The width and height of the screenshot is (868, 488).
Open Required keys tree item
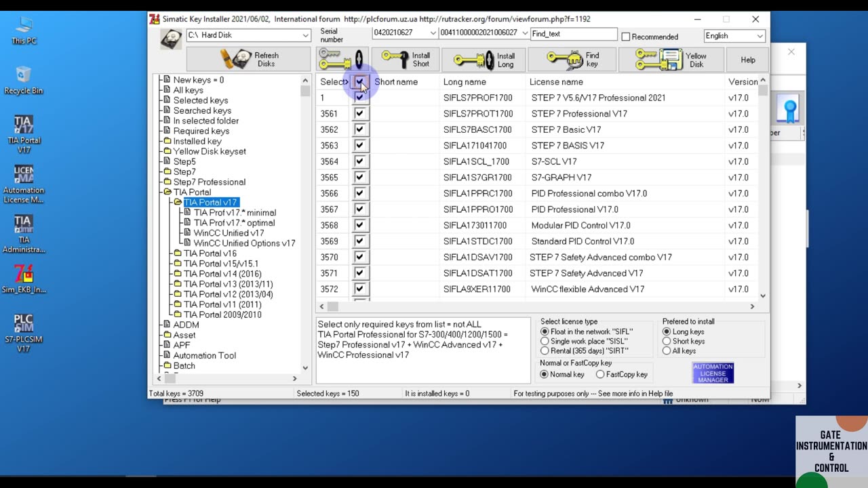tap(201, 131)
